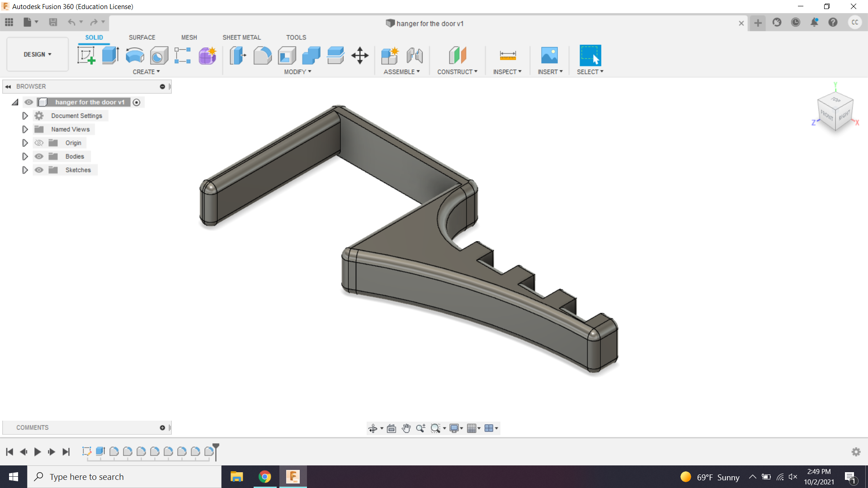Expand Document Settings in browser
The width and height of the screenshot is (868, 488).
[x=24, y=116]
